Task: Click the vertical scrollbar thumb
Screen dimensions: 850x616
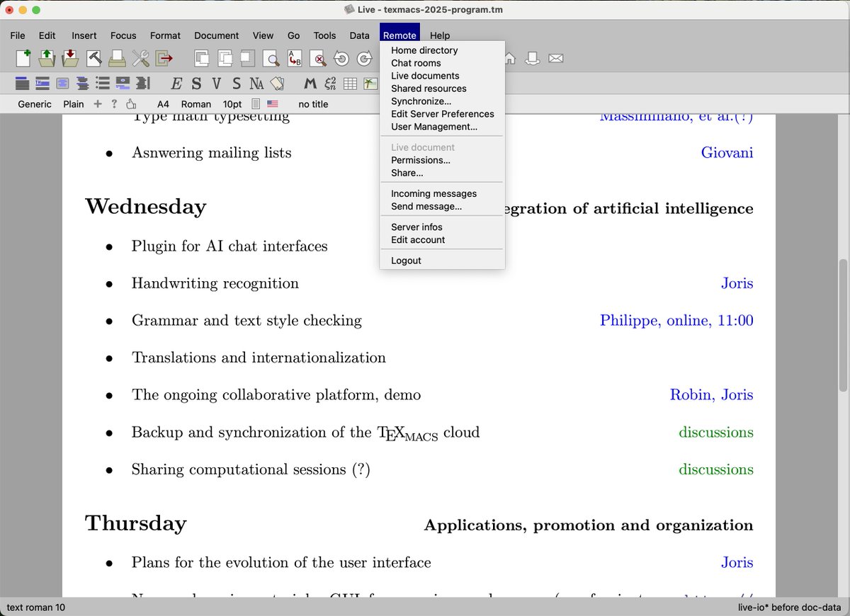Action: pyautogui.click(x=843, y=325)
